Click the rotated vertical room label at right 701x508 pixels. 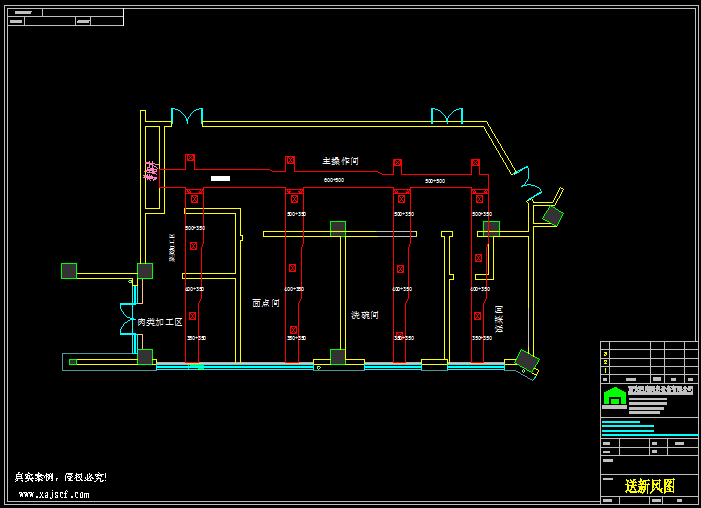click(499, 319)
